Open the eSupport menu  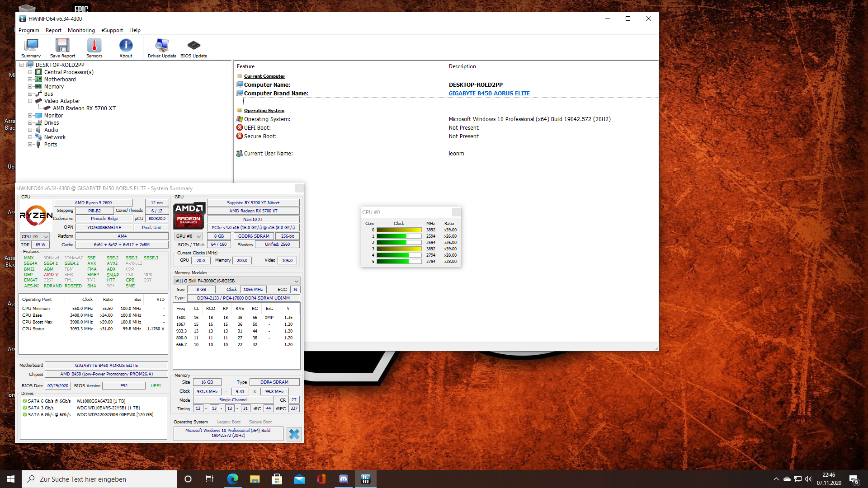[112, 30]
